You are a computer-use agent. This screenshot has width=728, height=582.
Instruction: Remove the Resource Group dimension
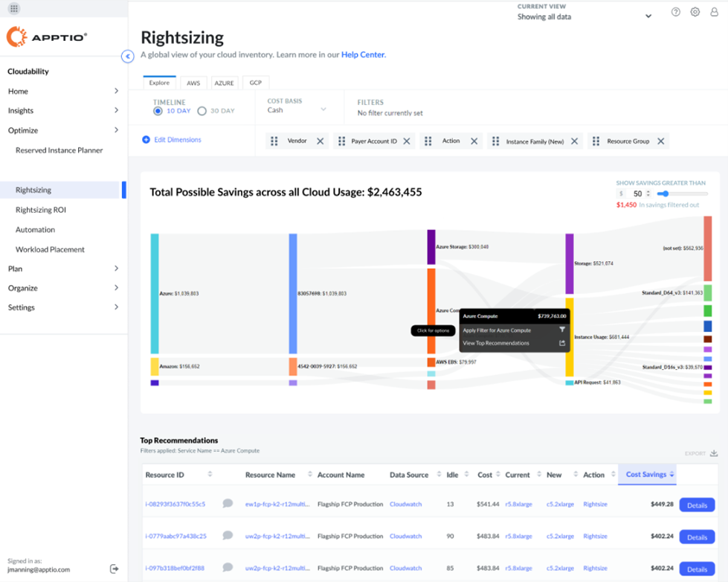tap(660, 141)
